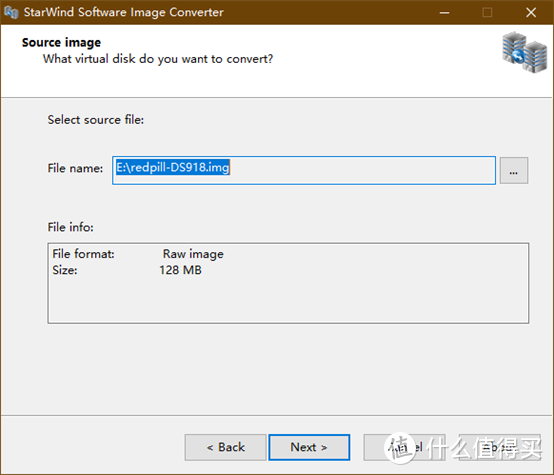The width and height of the screenshot is (554, 475).
Task: Minimize the Image Converter window
Action: (x=444, y=13)
